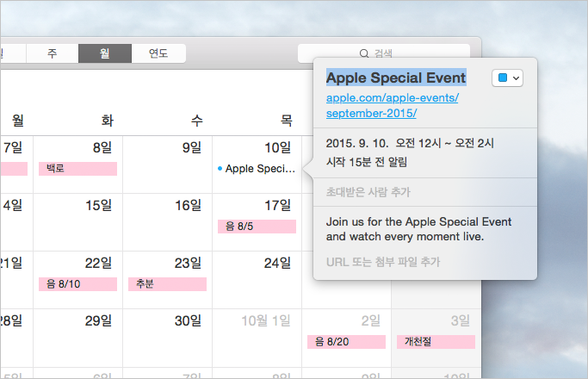Click the greyed 2일 October date
Viewport: 588px width, 379px height.
click(x=371, y=320)
